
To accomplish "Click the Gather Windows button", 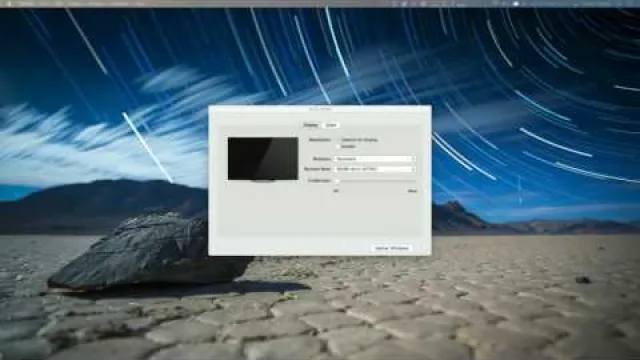I will point(392,248).
